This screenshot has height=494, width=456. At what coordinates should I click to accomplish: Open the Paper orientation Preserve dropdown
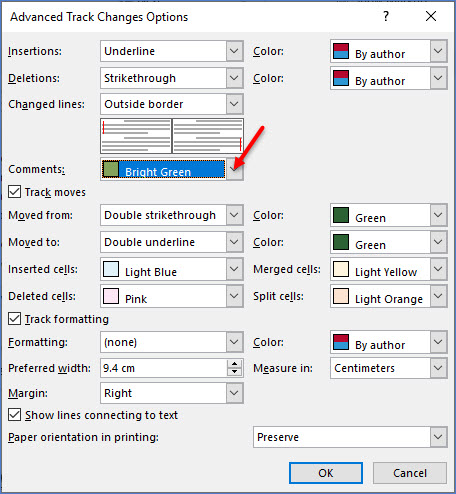(x=438, y=437)
